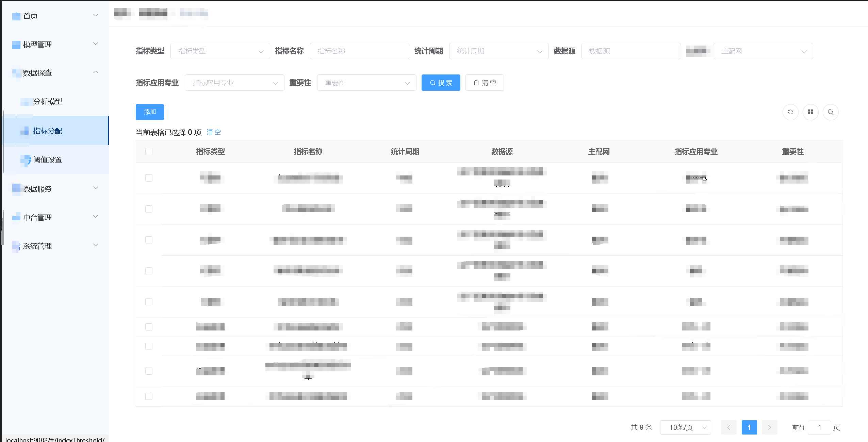The height and width of the screenshot is (442, 868).
Task: Toggle the search area with magnifier icon
Action: tap(831, 112)
